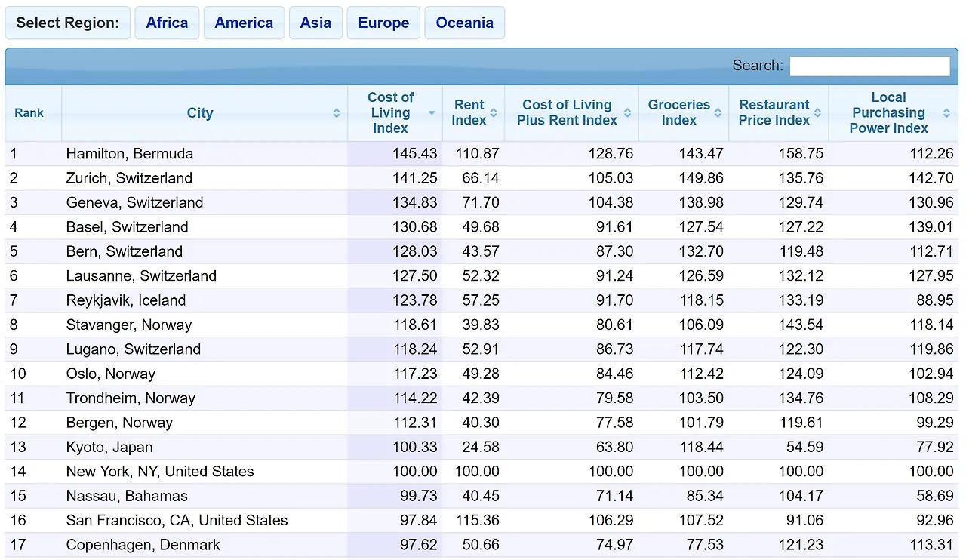Click the New York, NY, United States row

tap(481, 472)
